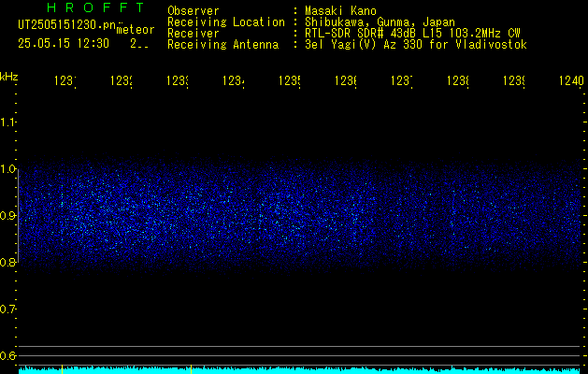Select the RTL-SDR SDR# 43dB receiver details

pos(412,34)
